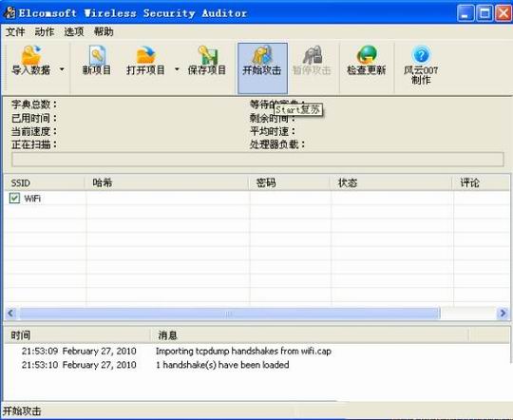513x420 pixels.
Task: Open a project with 打开项目
Action: click(x=145, y=61)
